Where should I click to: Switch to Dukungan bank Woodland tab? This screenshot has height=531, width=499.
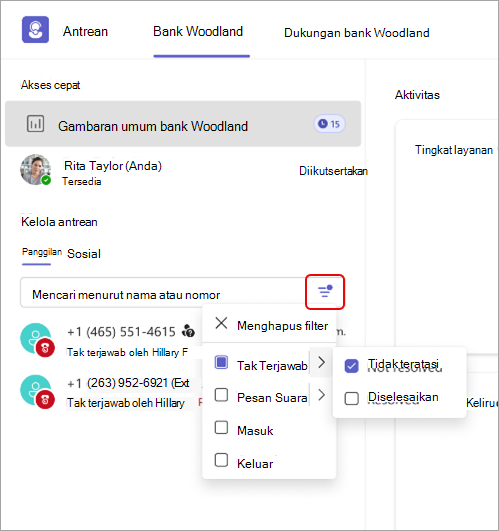coord(357,33)
